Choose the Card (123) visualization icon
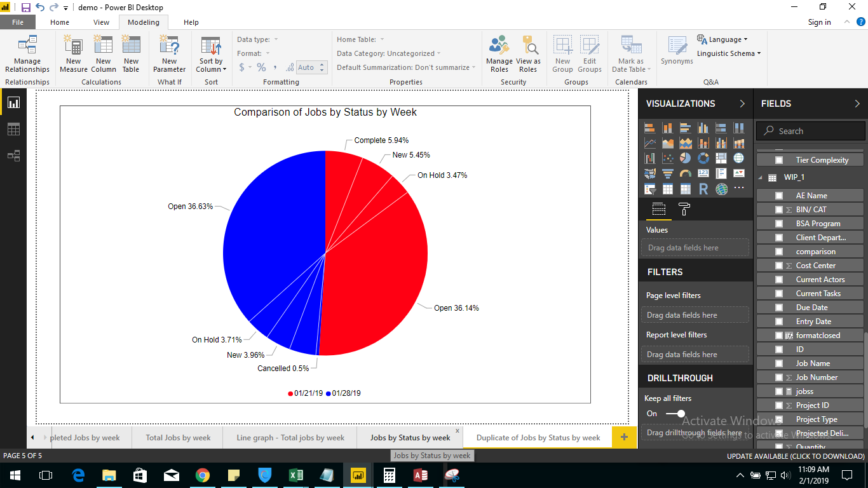 click(x=703, y=173)
